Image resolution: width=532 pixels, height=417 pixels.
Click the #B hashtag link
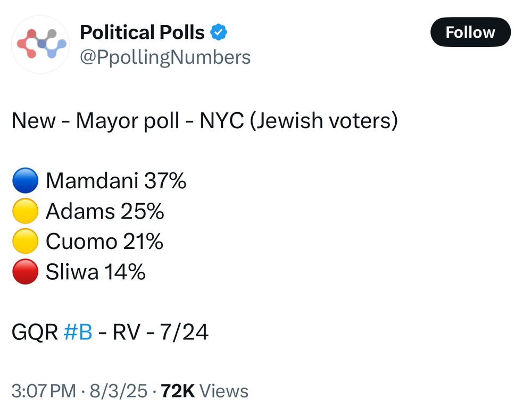pos(78,332)
